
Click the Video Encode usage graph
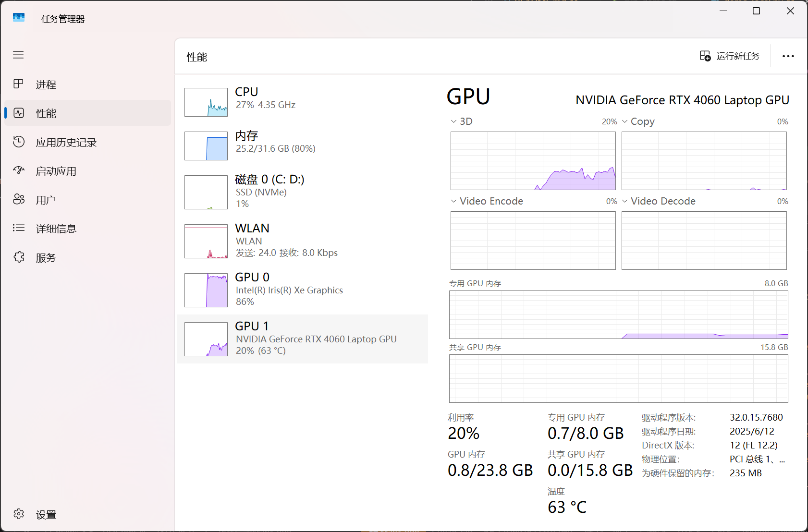(533, 241)
